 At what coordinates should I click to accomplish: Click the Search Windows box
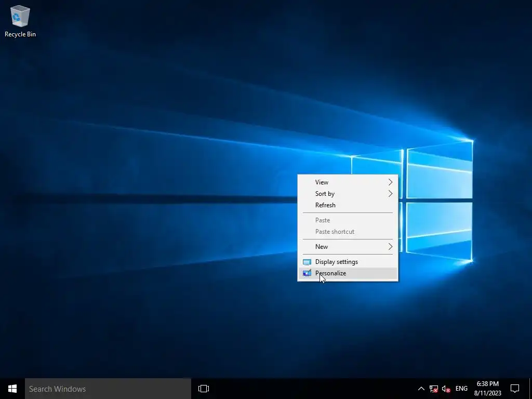coord(108,389)
